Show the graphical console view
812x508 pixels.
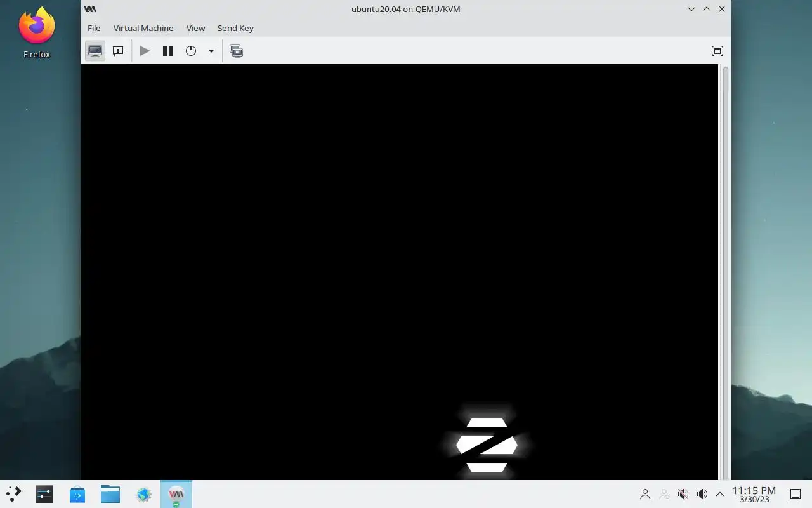point(95,51)
